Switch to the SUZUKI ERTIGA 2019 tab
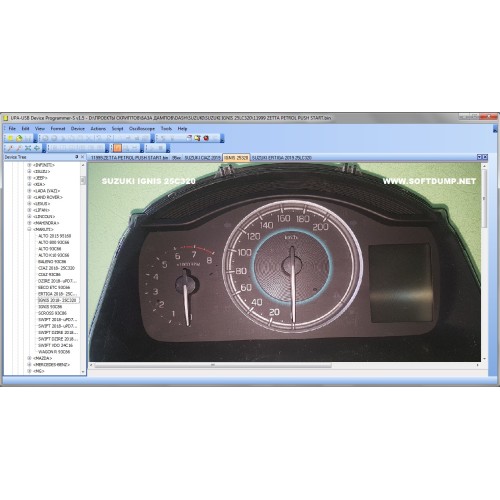The image size is (500, 500). point(282,158)
